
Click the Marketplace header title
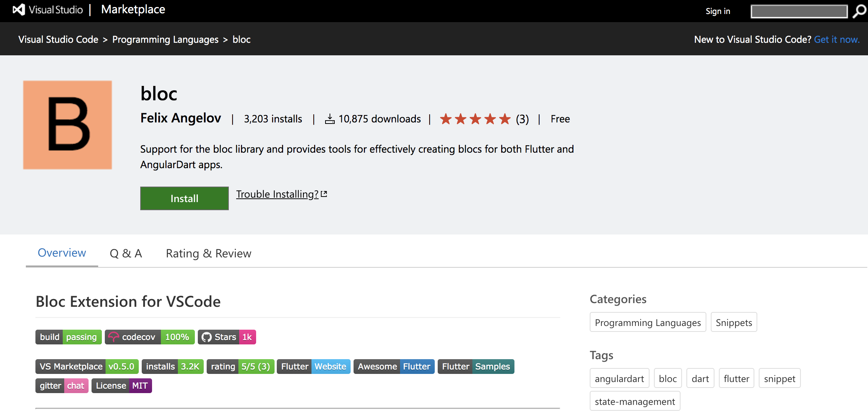click(x=133, y=10)
